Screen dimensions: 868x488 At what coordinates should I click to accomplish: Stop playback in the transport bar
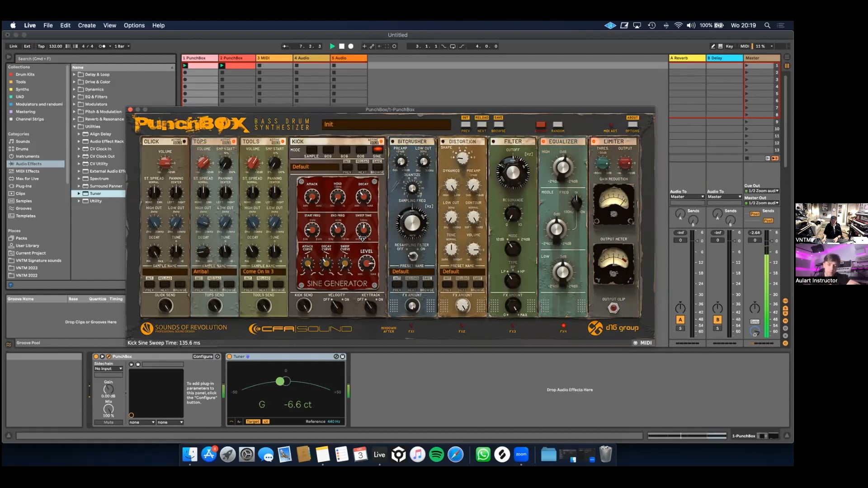[x=342, y=46]
